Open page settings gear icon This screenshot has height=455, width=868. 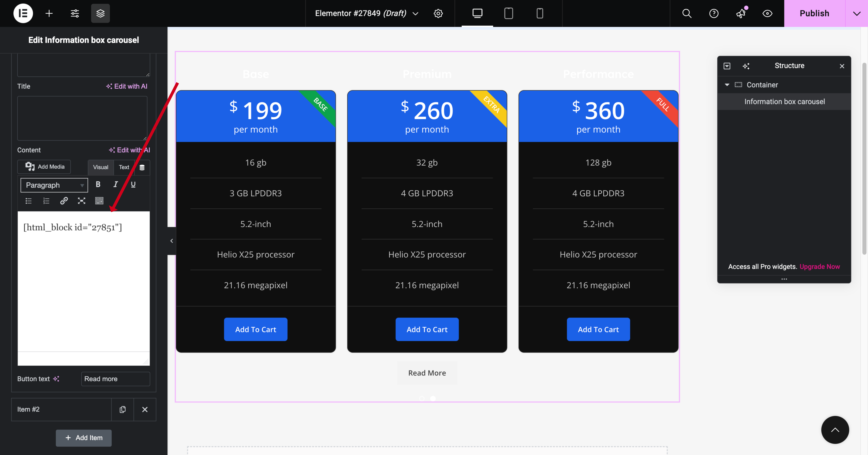tap(438, 14)
